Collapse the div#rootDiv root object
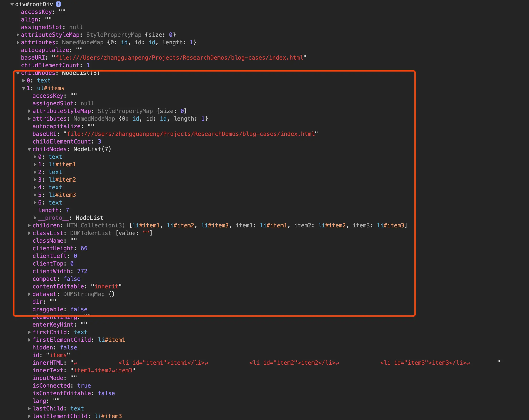529x420 pixels. [x=12, y=5]
